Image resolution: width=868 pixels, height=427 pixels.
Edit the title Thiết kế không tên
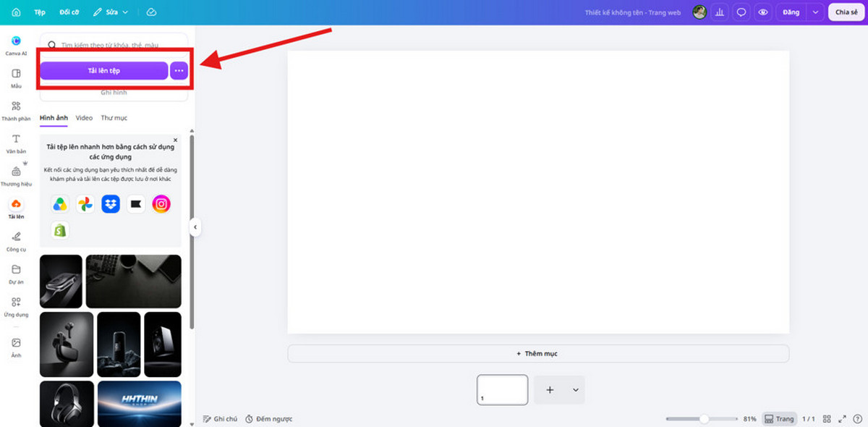click(x=633, y=12)
